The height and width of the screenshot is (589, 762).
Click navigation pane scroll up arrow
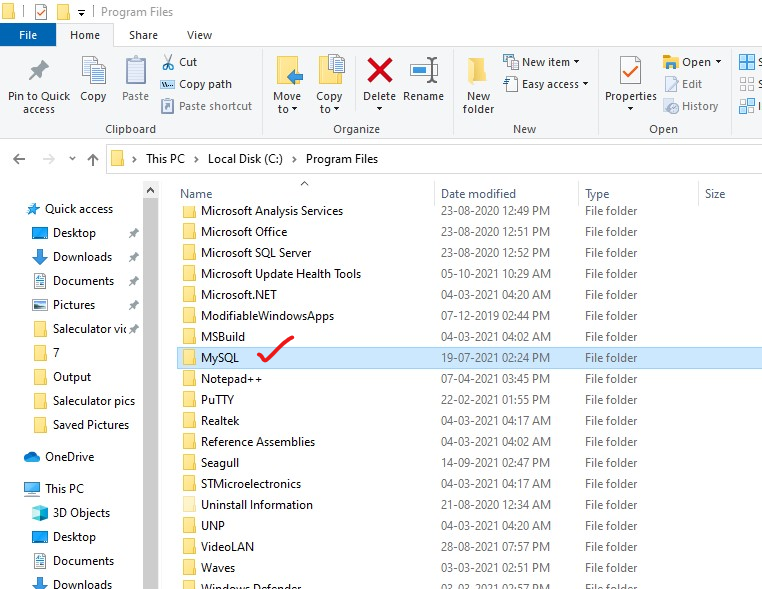pyautogui.click(x=151, y=191)
